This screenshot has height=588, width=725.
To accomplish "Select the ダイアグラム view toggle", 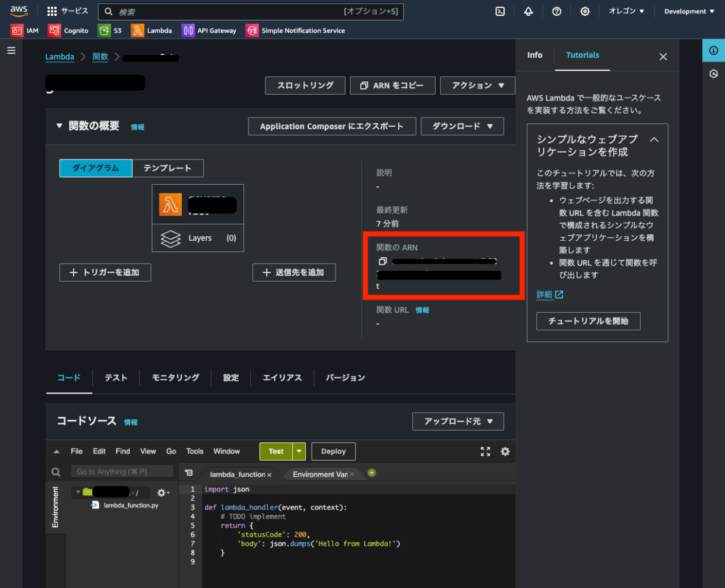I will (x=96, y=168).
